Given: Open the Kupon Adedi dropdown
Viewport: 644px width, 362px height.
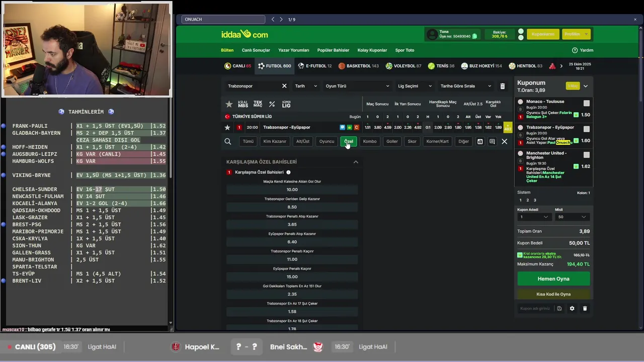Looking at the screenshot, I should click(x=534, y=217).
